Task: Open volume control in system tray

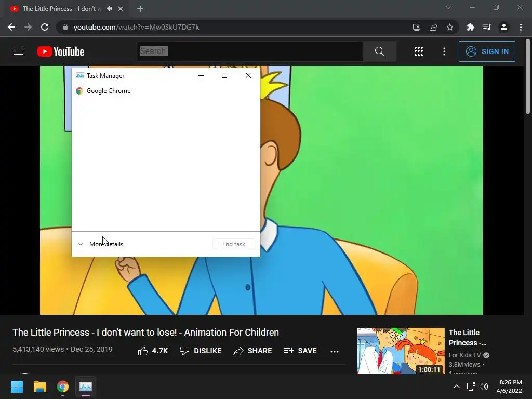Action: click(484, 387)
